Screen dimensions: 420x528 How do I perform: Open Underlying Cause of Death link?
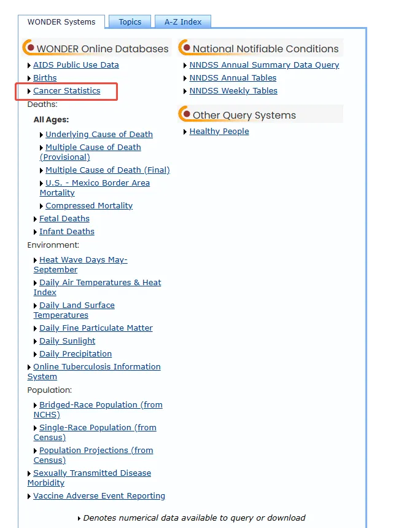(99, 135)
